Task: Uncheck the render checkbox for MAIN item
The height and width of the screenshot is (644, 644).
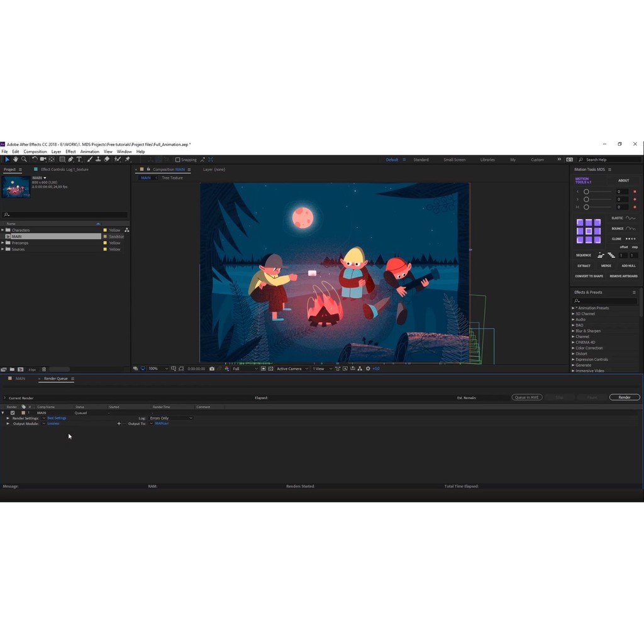Action: click(x=13, y=413)
